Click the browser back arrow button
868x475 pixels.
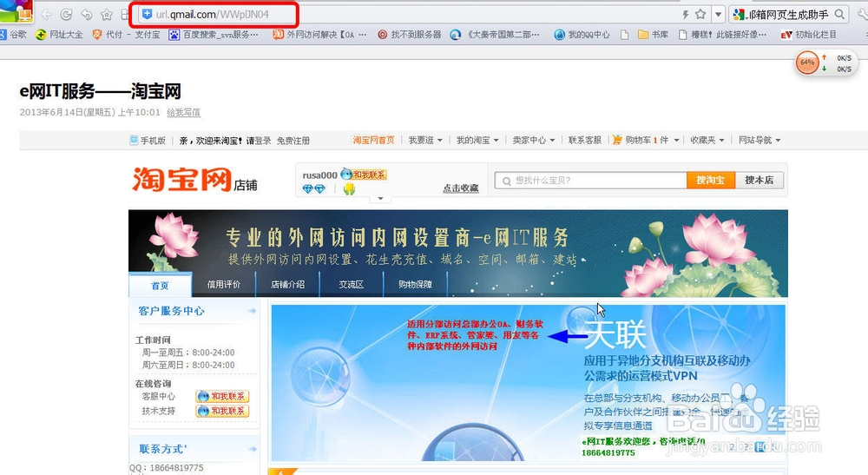[x=47, y=15]
